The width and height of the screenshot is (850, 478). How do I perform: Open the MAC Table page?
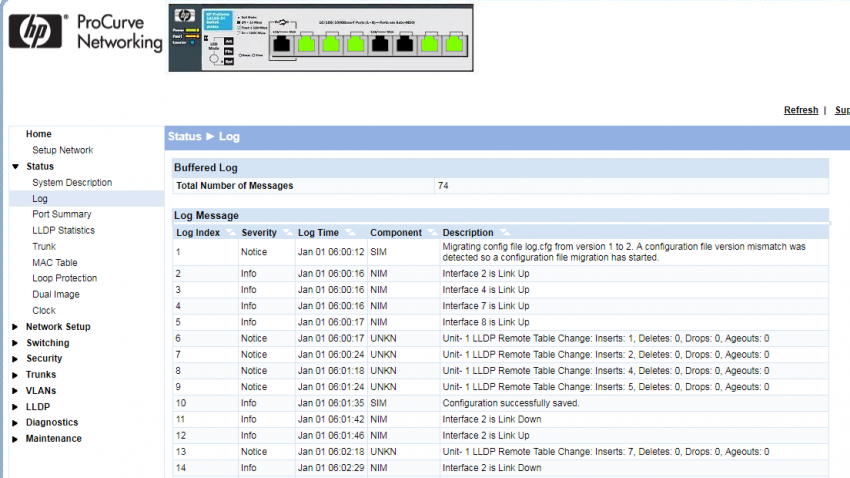point(54,262)
